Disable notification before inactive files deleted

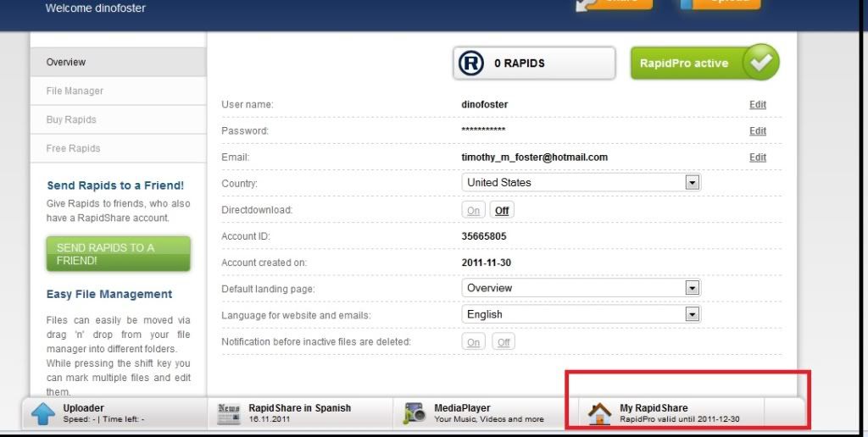(x=504, y=342)
